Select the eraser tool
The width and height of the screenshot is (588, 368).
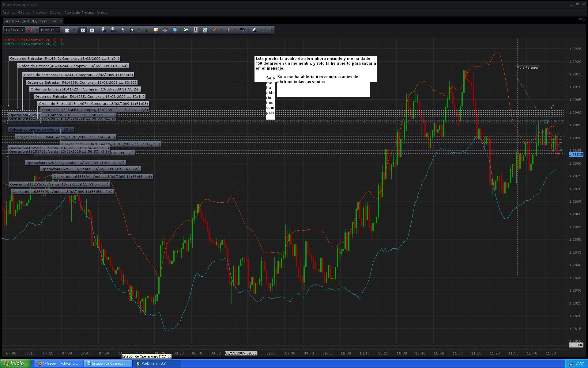coord(254,30)
